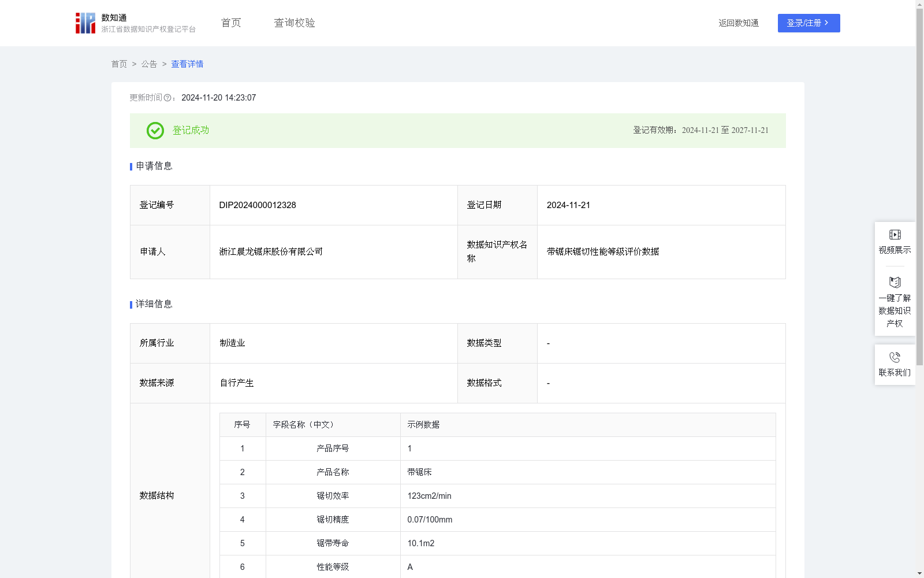Go to 首页 in the breadcrumb

point(119,64)
